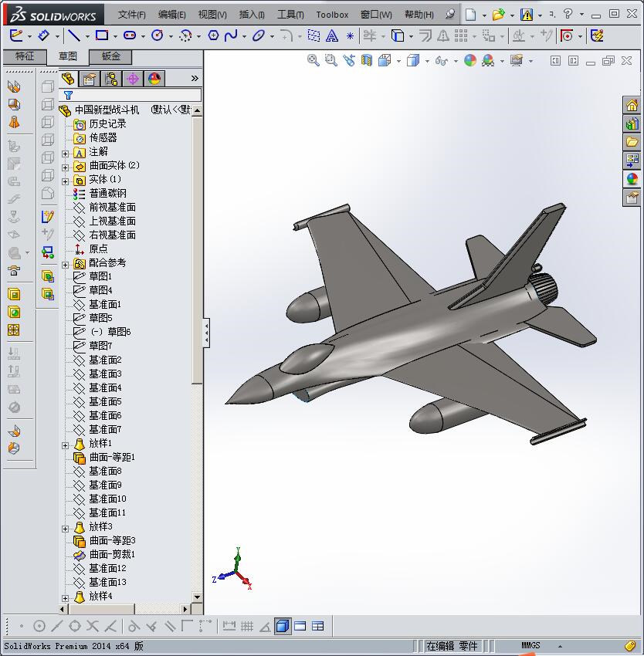Open SolidWorks Resources home task pane

(632, 106)
